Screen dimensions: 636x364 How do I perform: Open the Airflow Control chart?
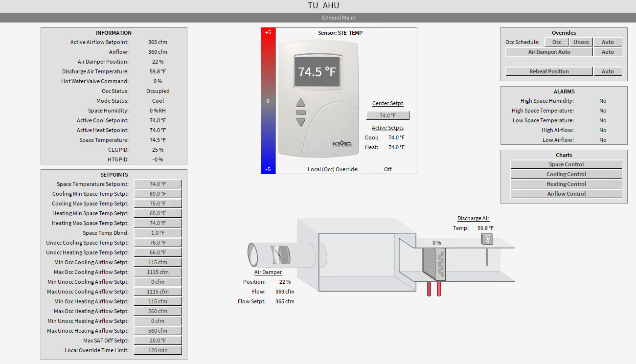(x=566, y=194)
